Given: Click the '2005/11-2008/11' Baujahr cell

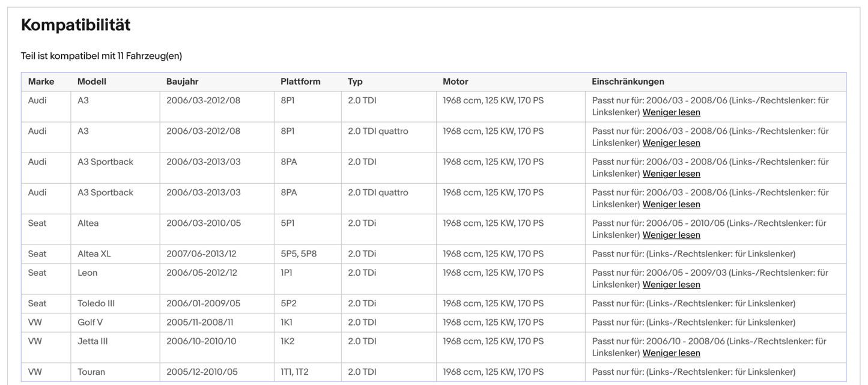Looking at the screenshot, I should pos(199,323).
